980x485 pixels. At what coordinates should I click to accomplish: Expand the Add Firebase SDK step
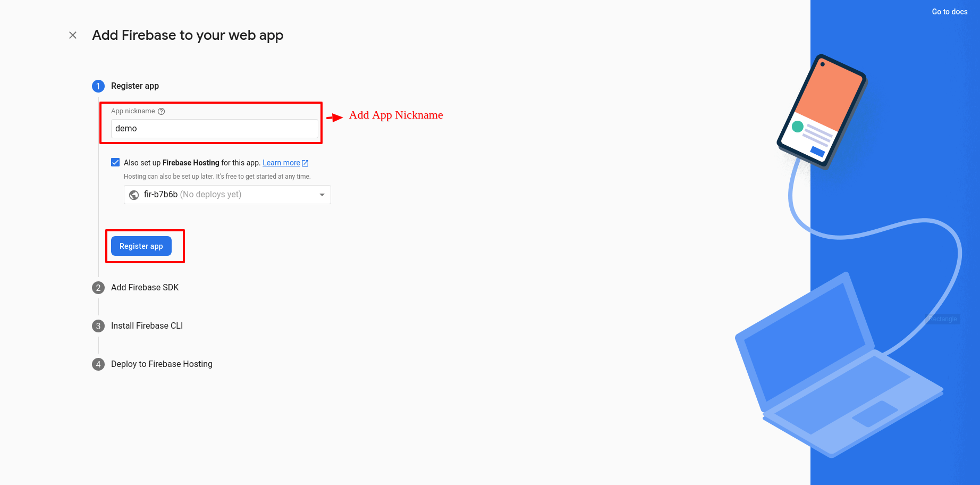145,288
